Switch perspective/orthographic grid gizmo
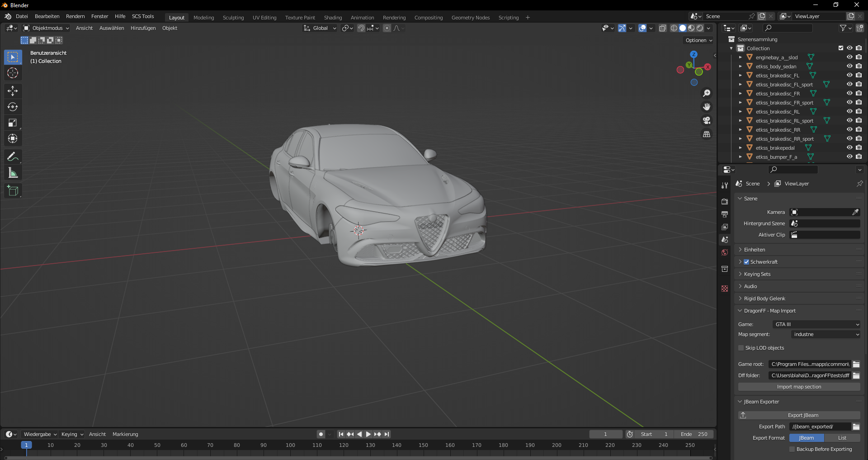This screenshot has width=868, height=460. (707, 134)
